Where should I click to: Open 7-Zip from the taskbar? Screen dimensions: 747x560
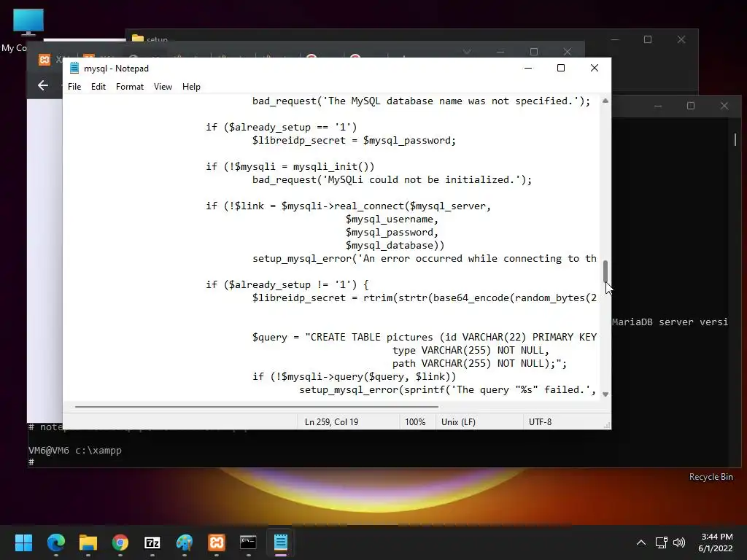point(152,542)
